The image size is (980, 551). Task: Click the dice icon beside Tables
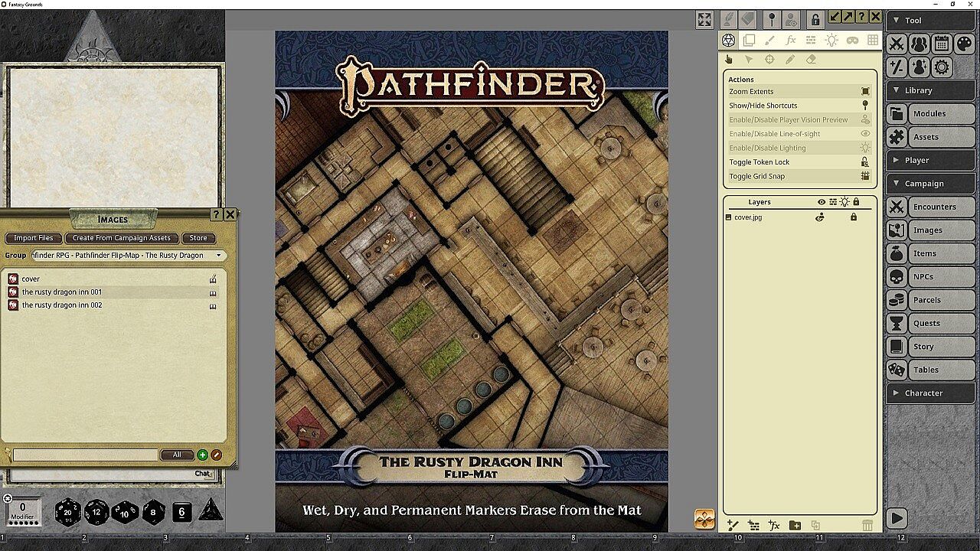click(897, 370)
